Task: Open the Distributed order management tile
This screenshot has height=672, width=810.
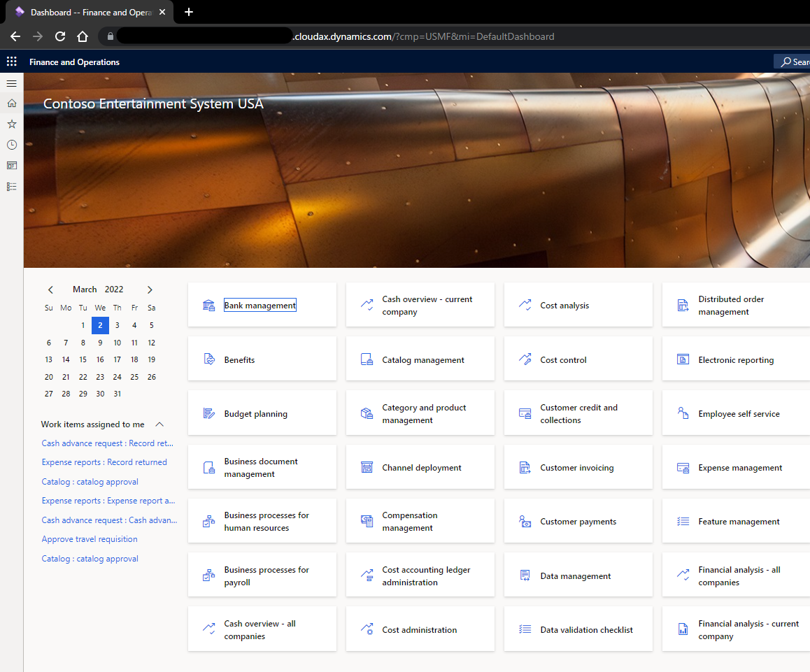Action: tap(736, 305)
